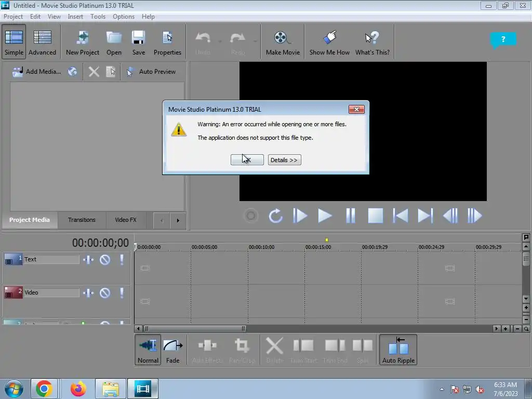Toggle Loop Playback button
Image resolution: width=532 pixels, height=399 pixels.
275,216
